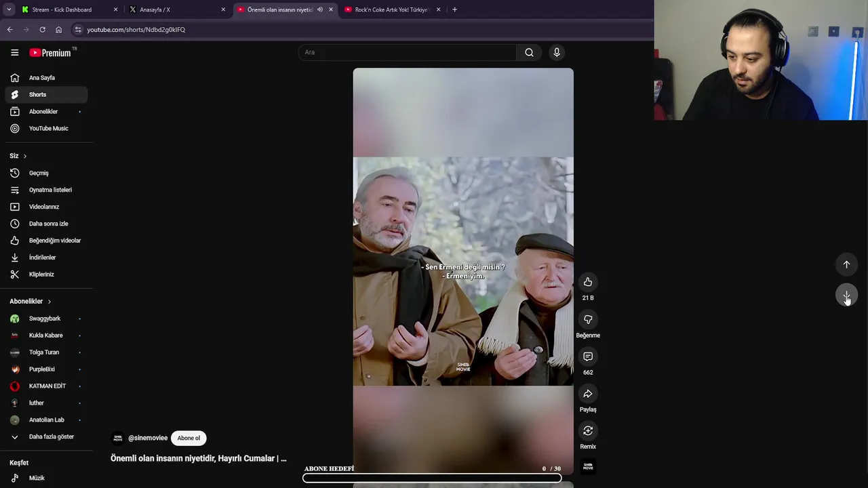Pause the short by clicking the video

pos(463,271)
